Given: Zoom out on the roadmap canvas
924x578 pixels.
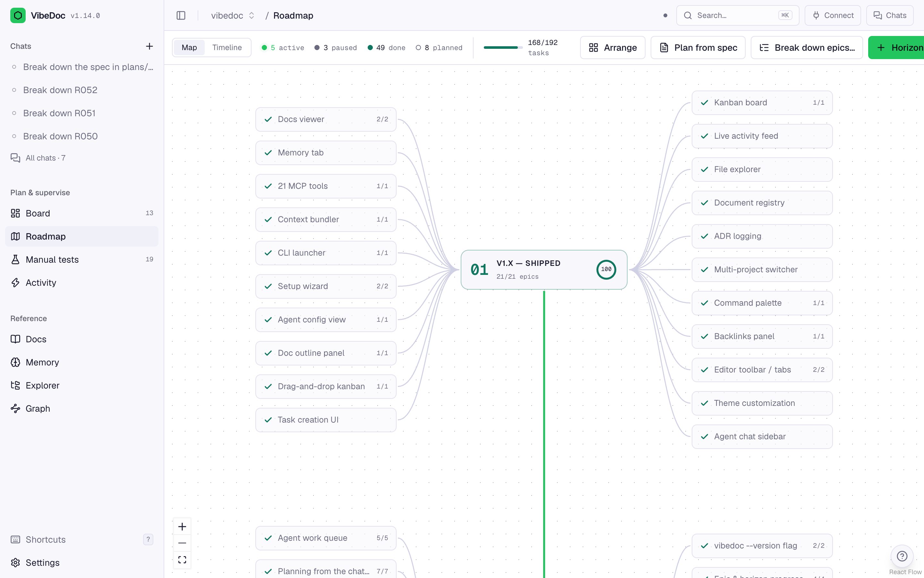Looking at the screenshot, I should click(x=182, y=543).
